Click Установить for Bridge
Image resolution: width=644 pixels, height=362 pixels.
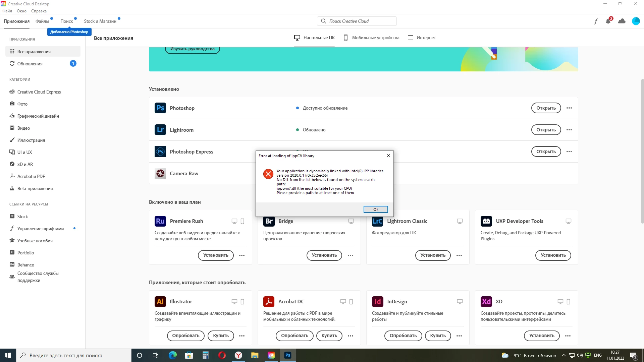coord(324,255)
